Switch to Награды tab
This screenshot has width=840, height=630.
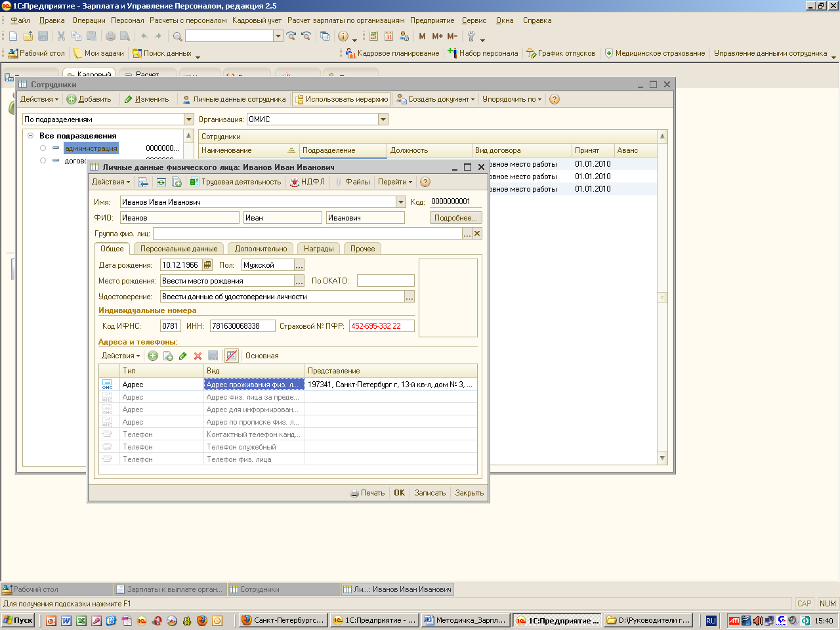(x=318, y=249)
